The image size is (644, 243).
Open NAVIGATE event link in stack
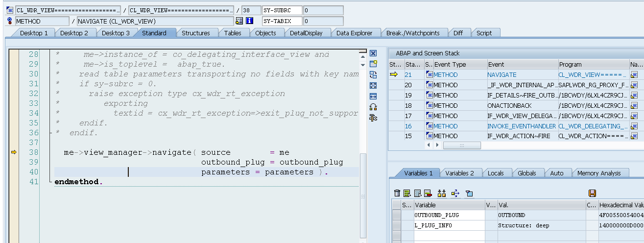(501, 74)
